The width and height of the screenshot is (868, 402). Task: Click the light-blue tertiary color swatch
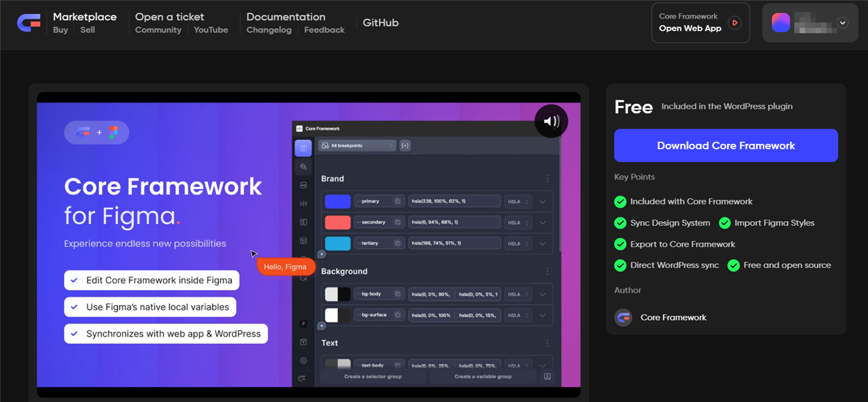coord(338,243)
